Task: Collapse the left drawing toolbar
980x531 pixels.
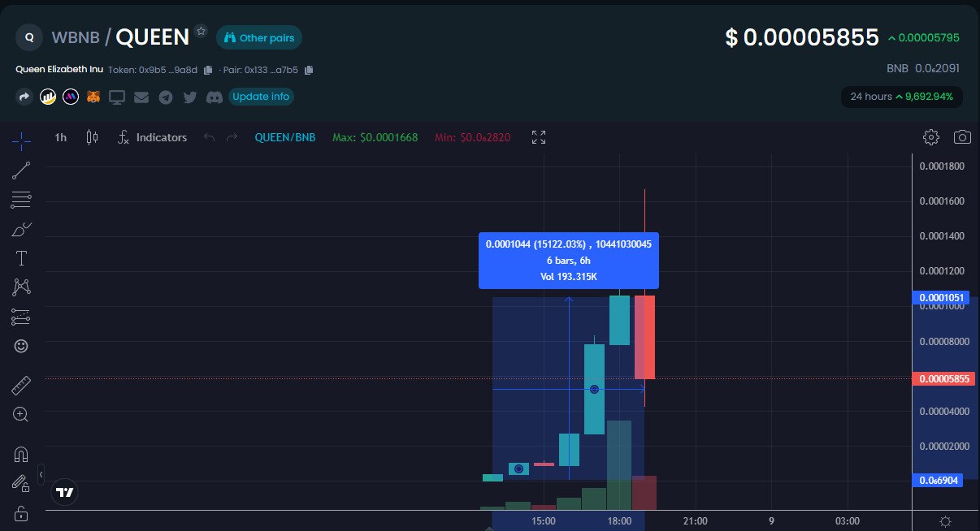Action: pyautogui.click(x=41, y=473)
